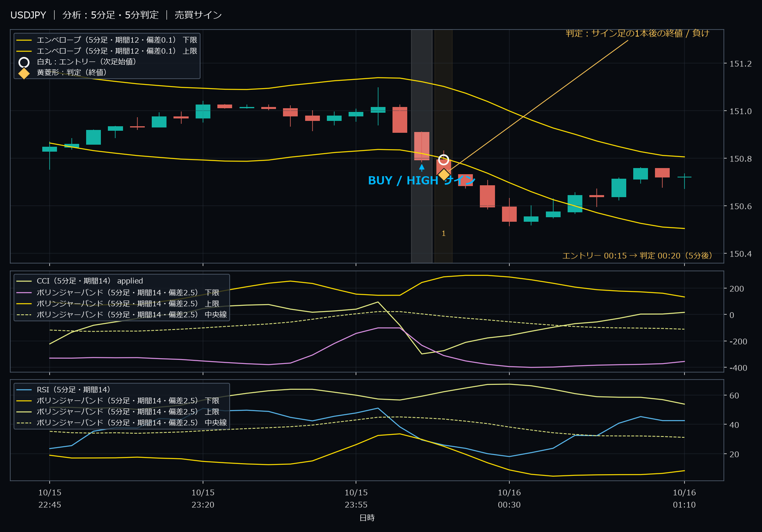The height and width of the screenshot is (532, 762).
Task: Click the 白丸：エントリー legend text
Action: pos(87,61)
